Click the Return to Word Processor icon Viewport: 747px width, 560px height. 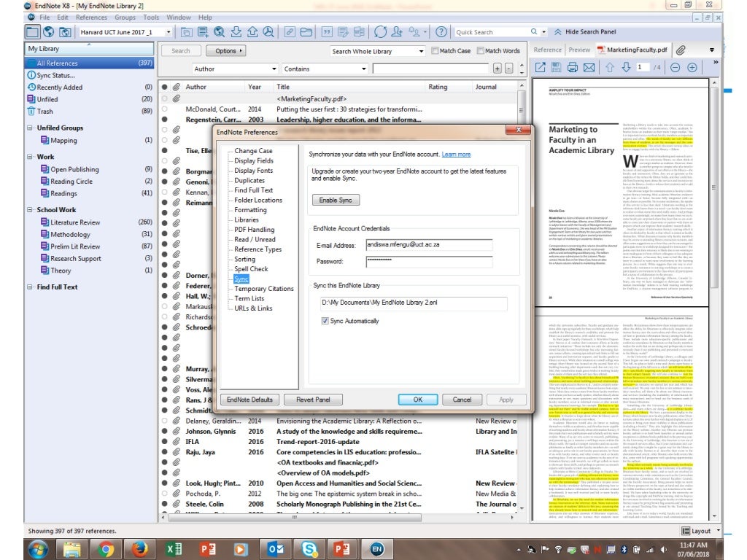pyautogui.click(x=359, y=32)
